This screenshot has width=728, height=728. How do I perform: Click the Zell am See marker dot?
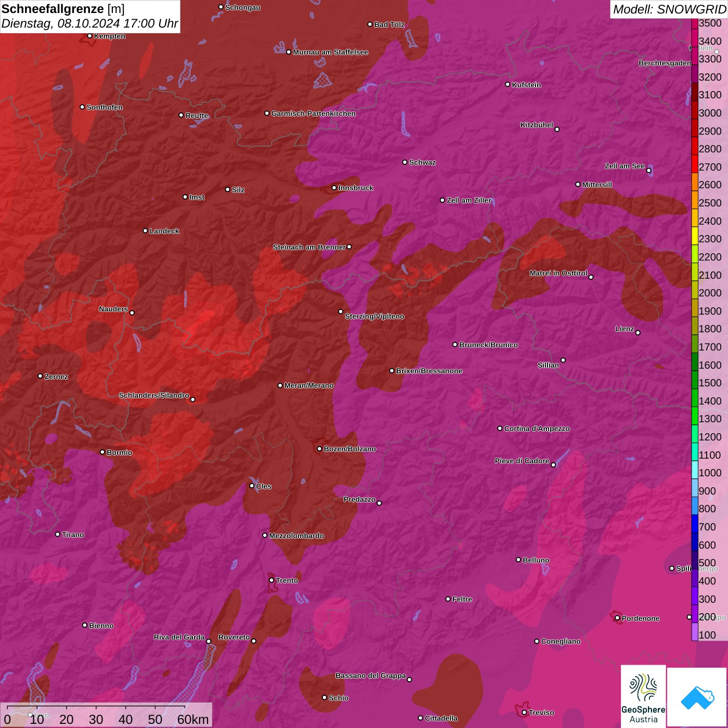(649, 171)
